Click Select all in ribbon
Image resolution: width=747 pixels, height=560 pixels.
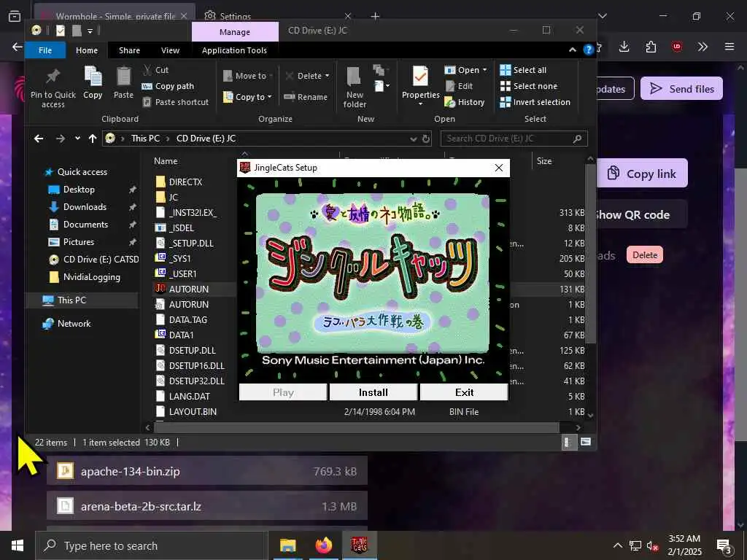(523, 70)
